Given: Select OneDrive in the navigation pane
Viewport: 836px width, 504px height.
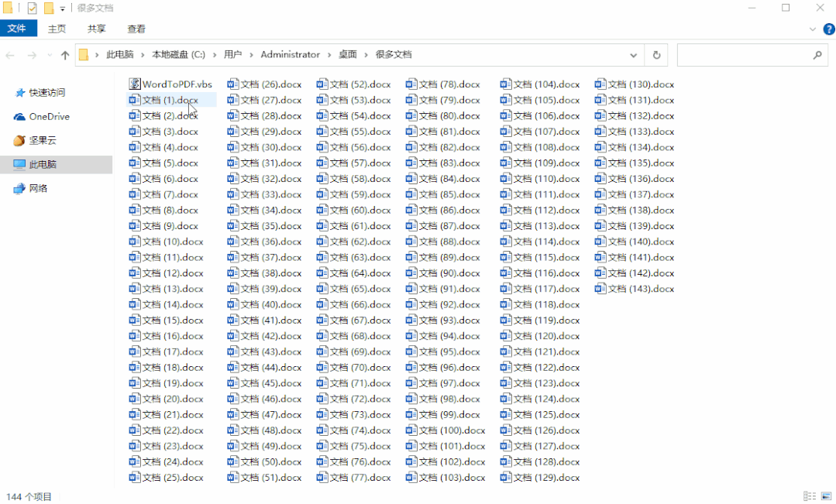Looking at the screenshot, I should (x=49, y=117).
